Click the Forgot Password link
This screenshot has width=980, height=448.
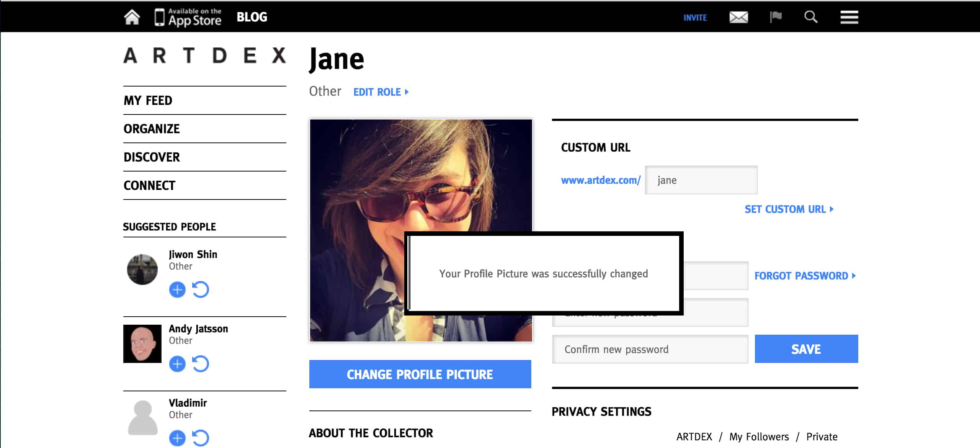pyautogui.click(x=805, y=276)
